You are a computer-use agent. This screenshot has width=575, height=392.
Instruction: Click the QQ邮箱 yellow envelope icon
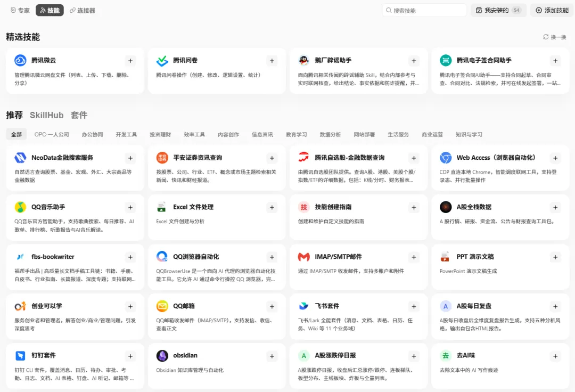pos(162,306)
